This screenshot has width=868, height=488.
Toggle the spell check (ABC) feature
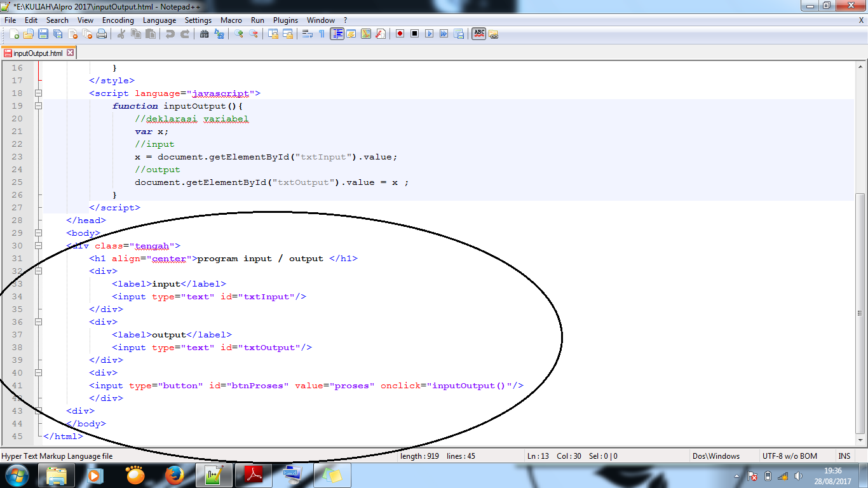pyautogui.click(x=478, y=34)
